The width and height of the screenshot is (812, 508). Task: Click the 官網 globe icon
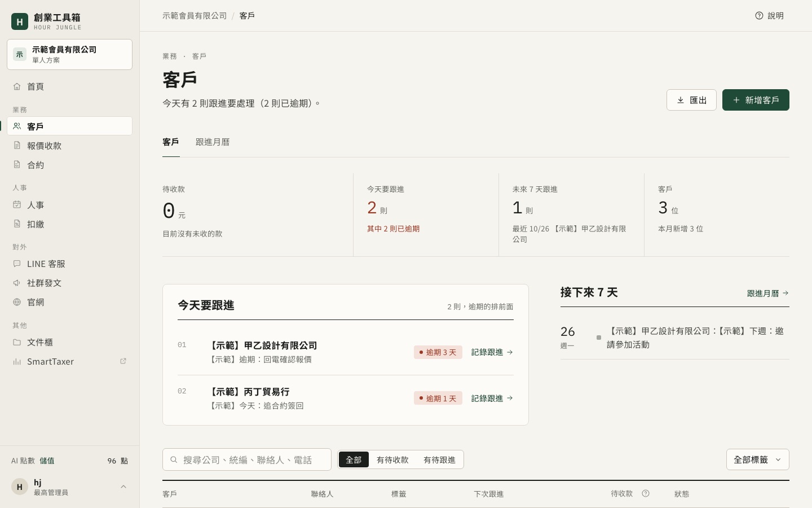pos(17,302)
